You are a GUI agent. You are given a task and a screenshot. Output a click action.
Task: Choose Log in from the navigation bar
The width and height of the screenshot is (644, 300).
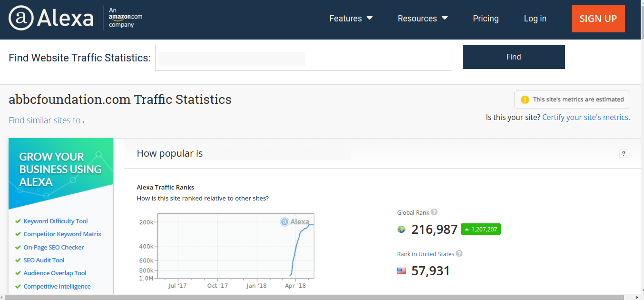(x=535, y=18)
